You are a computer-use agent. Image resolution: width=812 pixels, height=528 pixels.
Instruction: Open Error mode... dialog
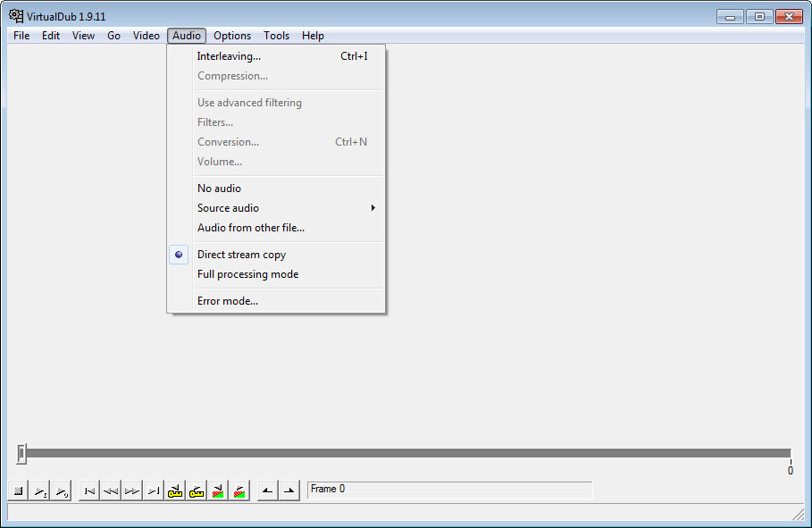point(276,300)
